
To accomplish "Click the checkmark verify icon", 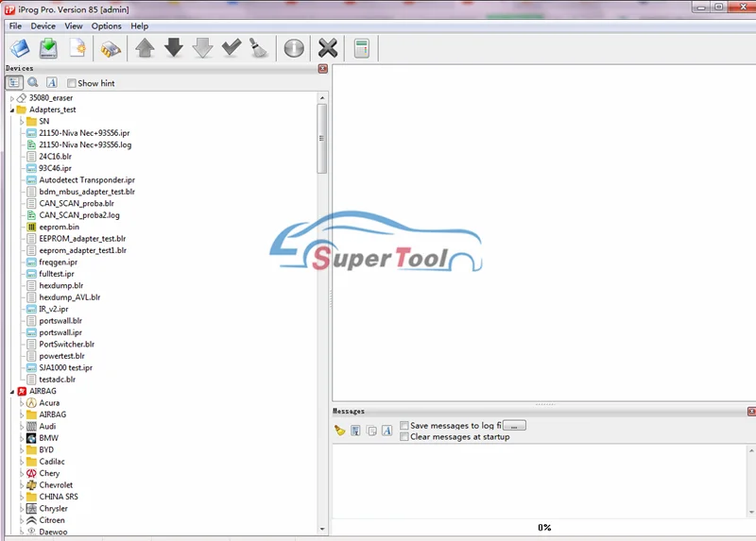I will coord(232,47).
